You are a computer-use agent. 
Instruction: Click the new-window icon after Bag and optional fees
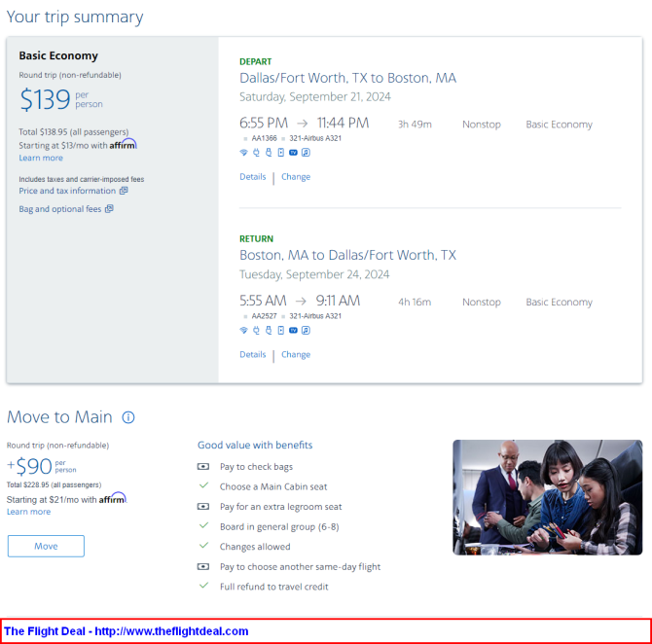(109, 209)
